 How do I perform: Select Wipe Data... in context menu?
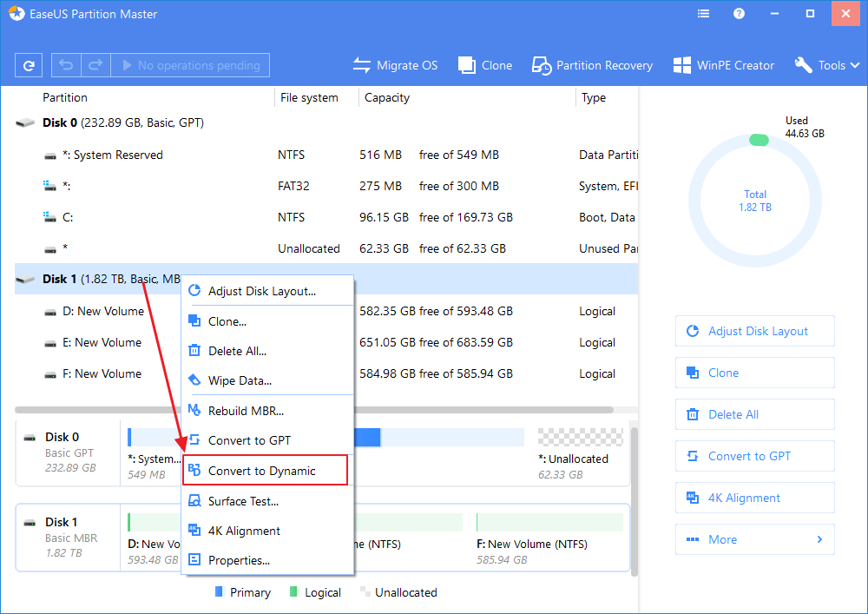click(268, 381)
